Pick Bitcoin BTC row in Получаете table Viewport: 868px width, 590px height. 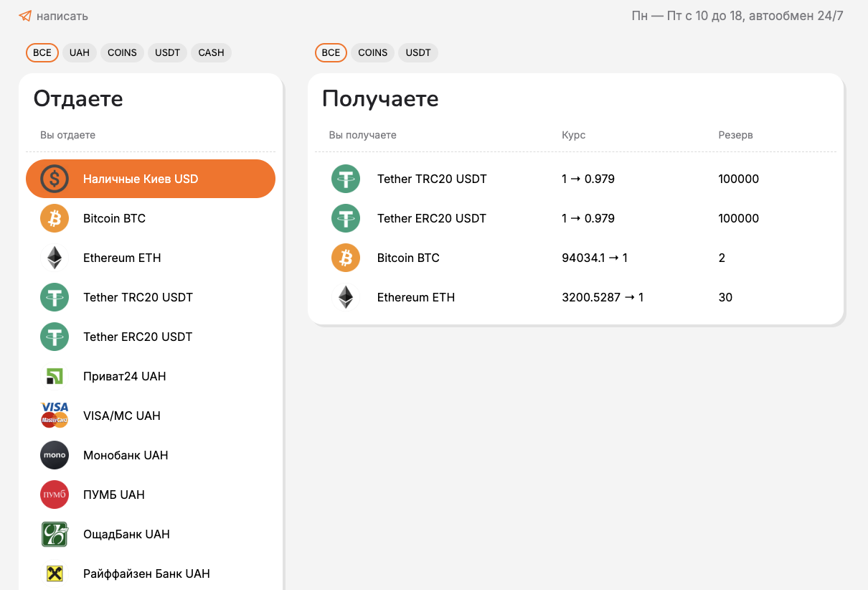(408, 258)
